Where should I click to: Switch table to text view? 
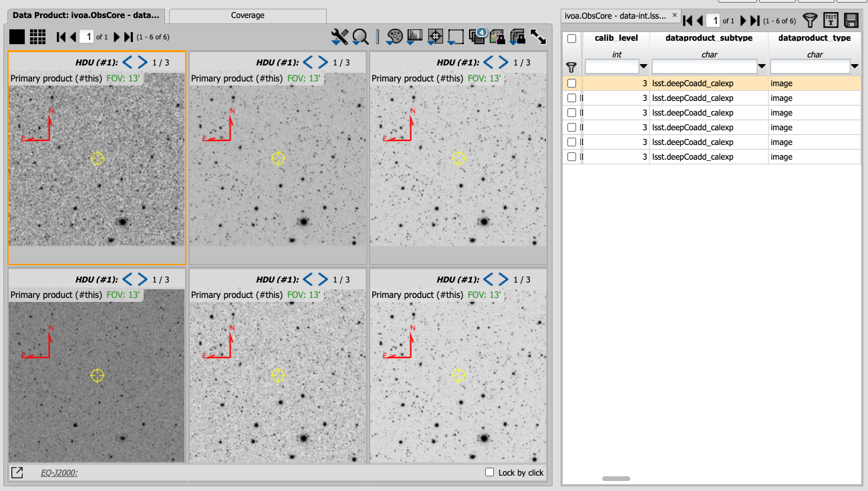(x=831, y=20)
